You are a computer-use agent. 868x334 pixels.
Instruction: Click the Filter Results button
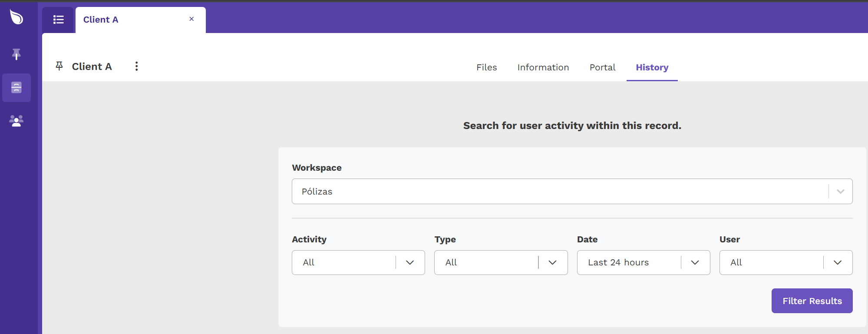(812, 301)
